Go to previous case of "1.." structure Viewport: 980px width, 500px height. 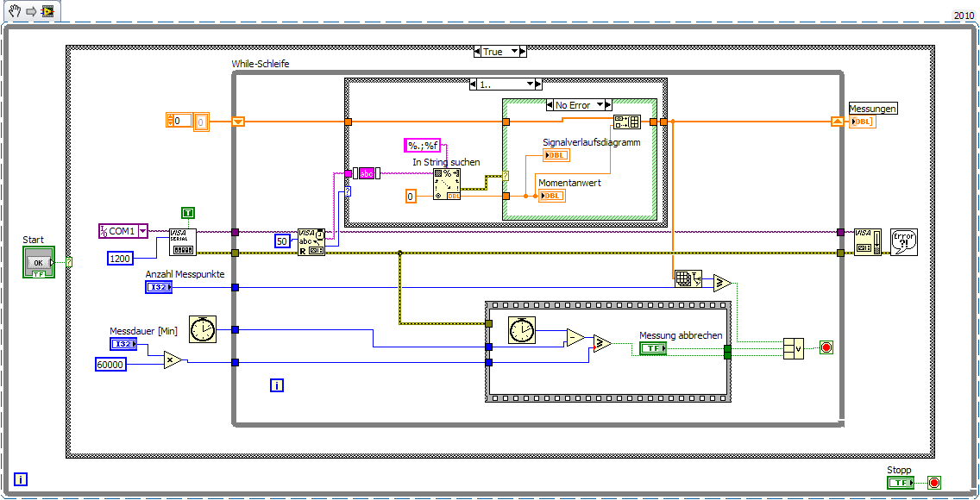pos(473,84)
